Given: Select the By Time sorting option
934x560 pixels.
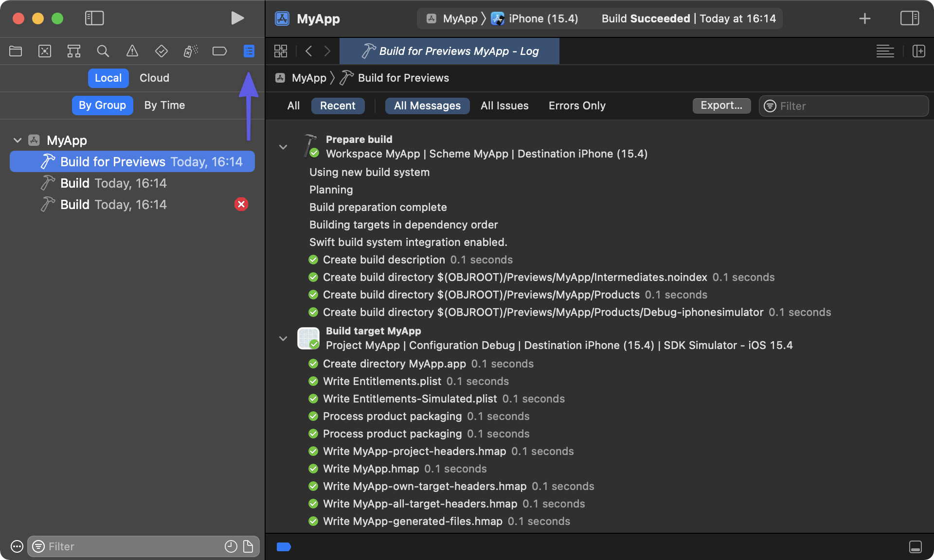Looking at the screenshot, I should tap(164, 105).
